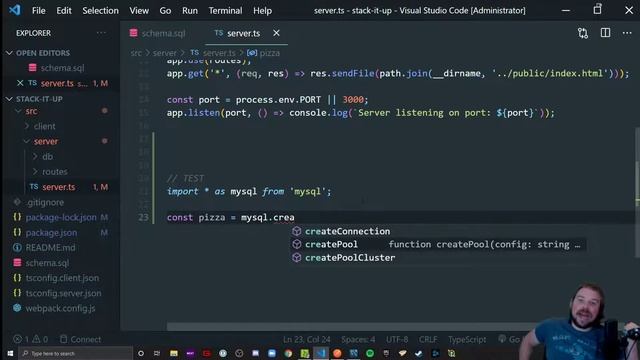Open the Help menu

point(262,11)
